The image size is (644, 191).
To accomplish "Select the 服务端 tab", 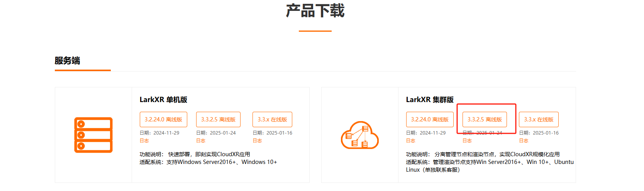I will point(67,61).
